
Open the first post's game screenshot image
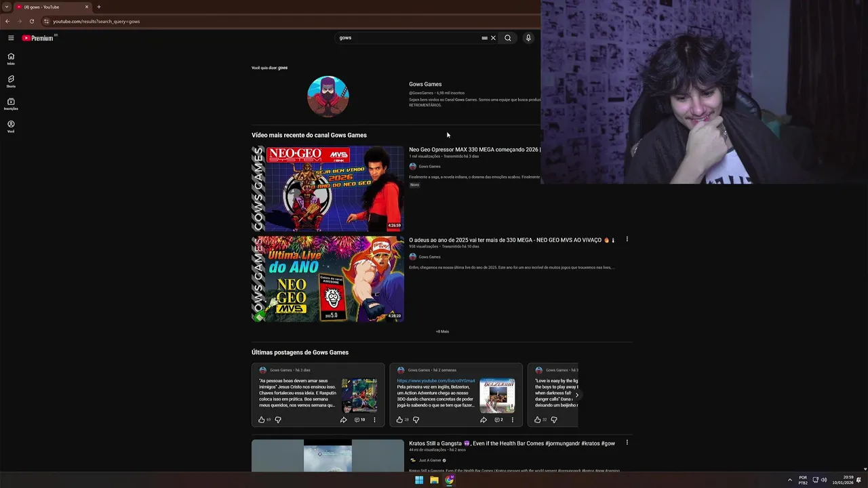click(x=359, y=396)
